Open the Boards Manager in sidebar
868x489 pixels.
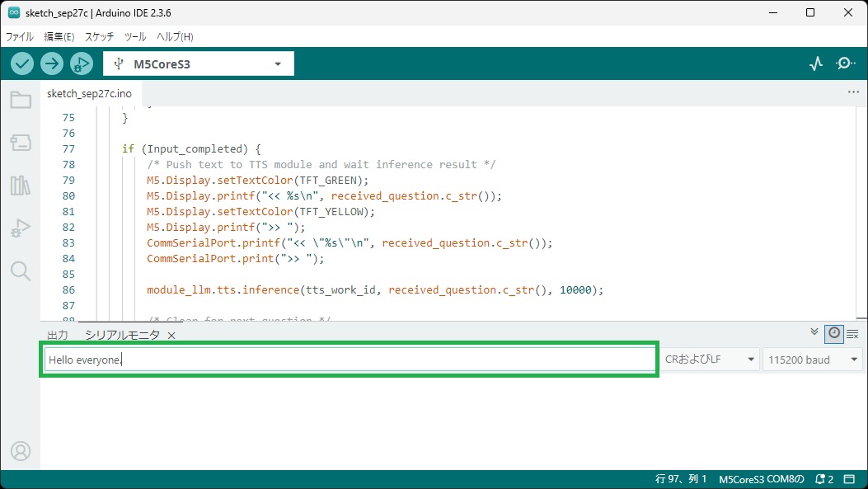(21, 143)
